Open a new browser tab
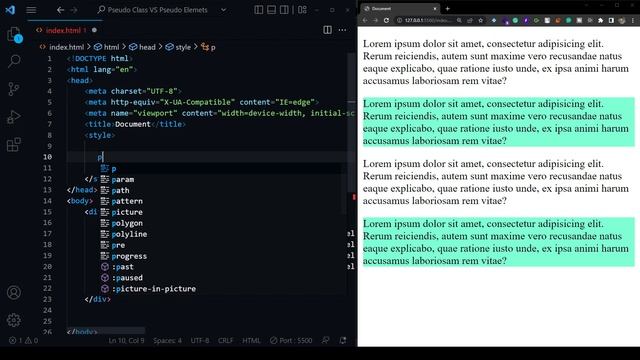 (x=447, y=8)
